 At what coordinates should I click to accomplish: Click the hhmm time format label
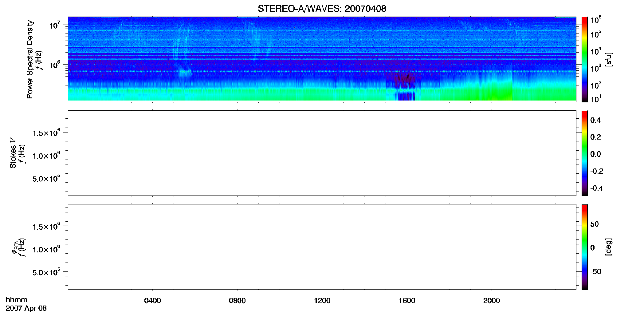tap(17, 300)
